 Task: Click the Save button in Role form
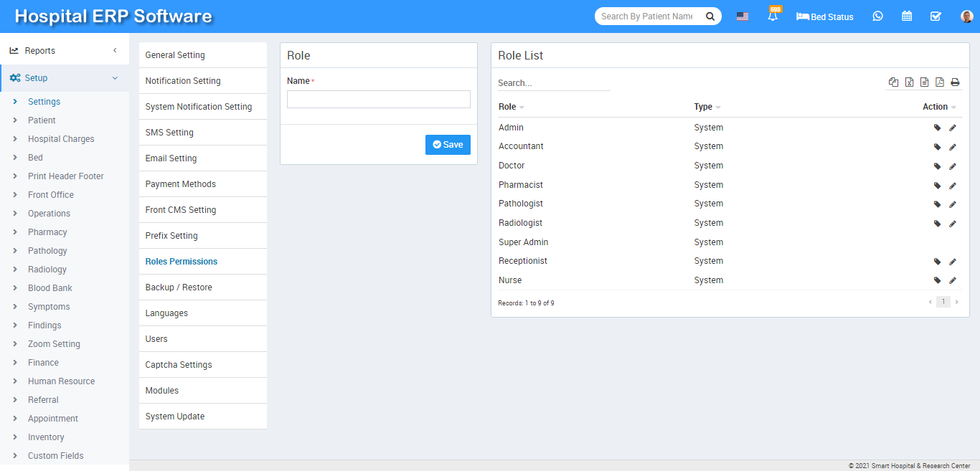[448, 145]
